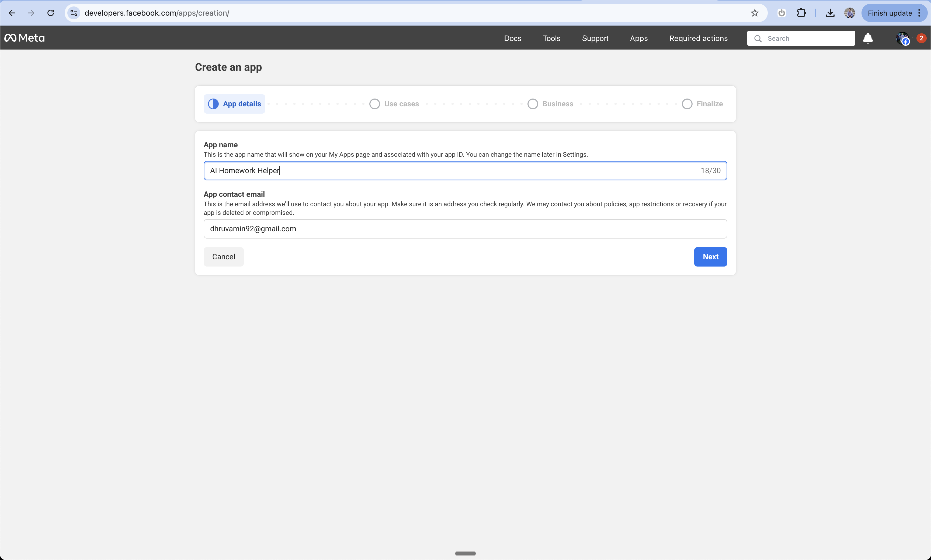
Task: Open the Tools menu
Action: click(551, 38)
